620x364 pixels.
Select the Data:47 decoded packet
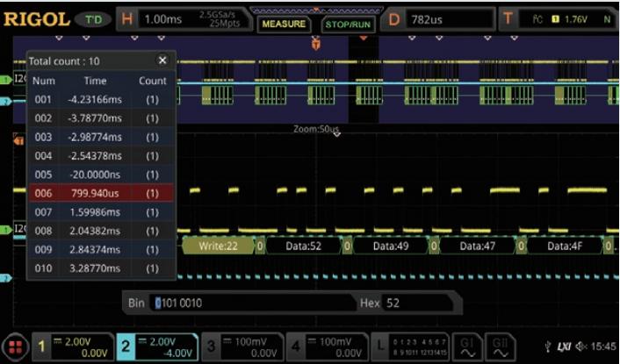point(477,246)
